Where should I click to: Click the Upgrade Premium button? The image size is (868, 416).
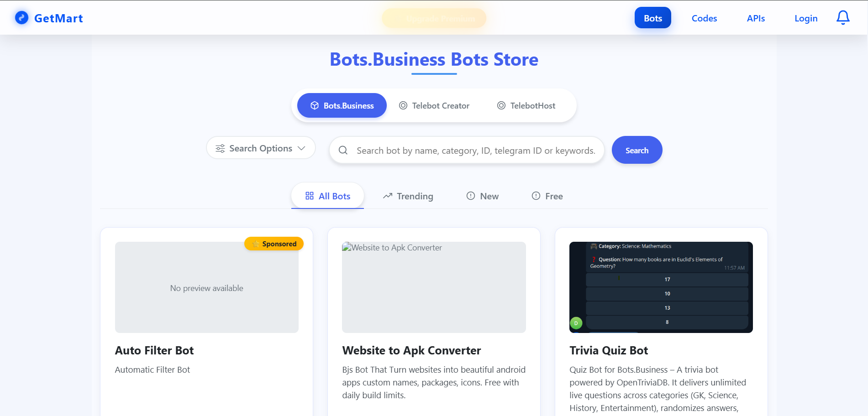click(434, 18)
